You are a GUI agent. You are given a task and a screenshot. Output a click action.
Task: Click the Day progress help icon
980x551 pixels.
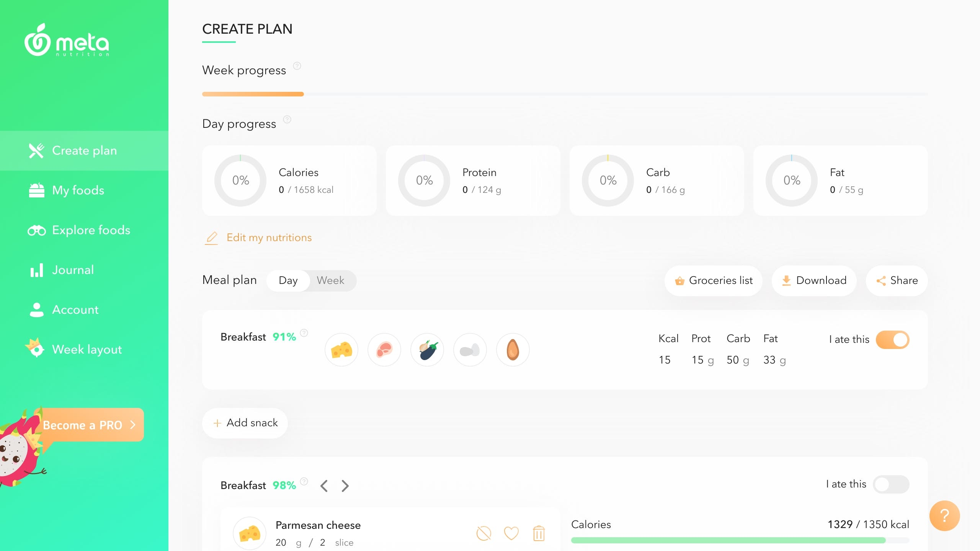click(x=287, y=119)
